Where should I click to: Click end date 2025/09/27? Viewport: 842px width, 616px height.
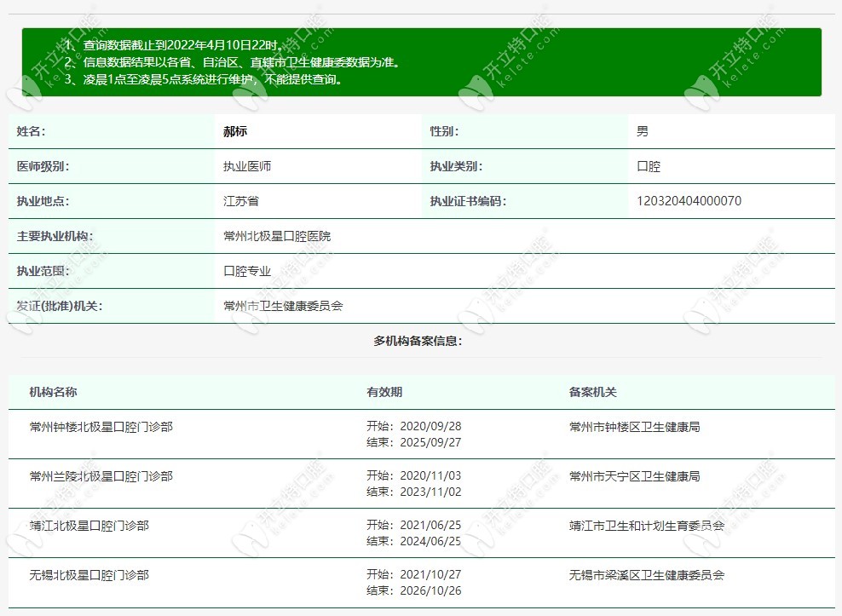(x=430, y=442)
